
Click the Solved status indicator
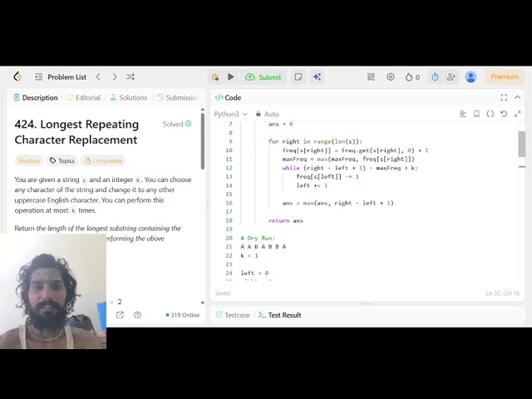pos(177,124)
